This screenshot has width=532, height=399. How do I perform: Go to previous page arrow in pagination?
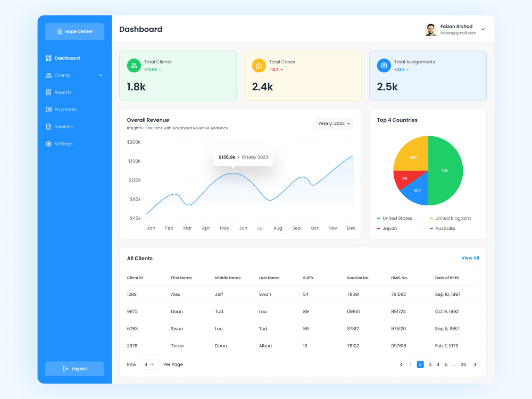click(x=401, y=364)
